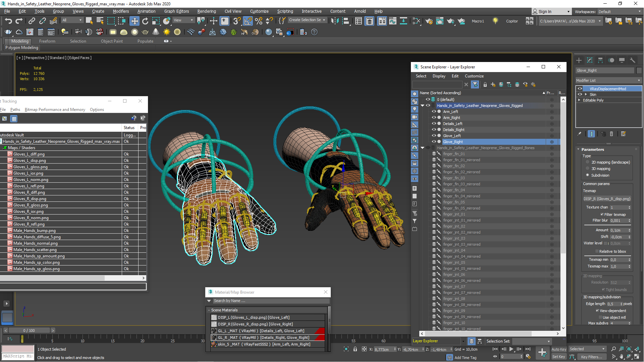This screenshot has width=644, height=362.
Task: Collapse the Parameters rollout
Action: tap(579, 149)
